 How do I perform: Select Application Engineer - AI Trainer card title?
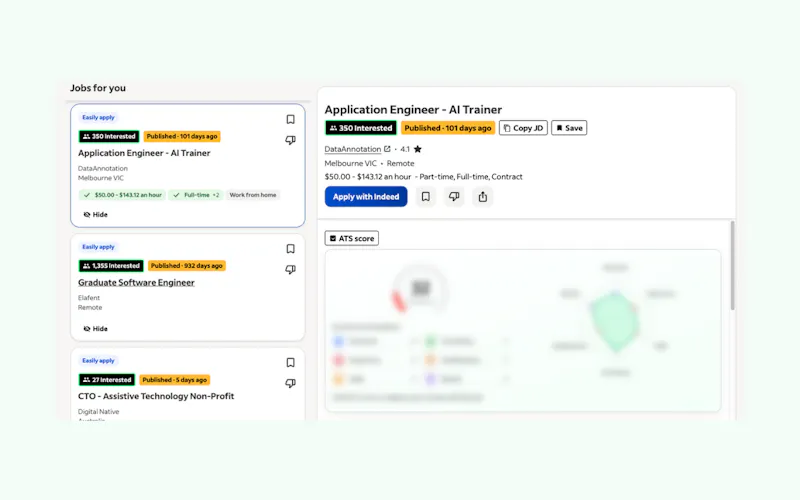click(144, 153)
